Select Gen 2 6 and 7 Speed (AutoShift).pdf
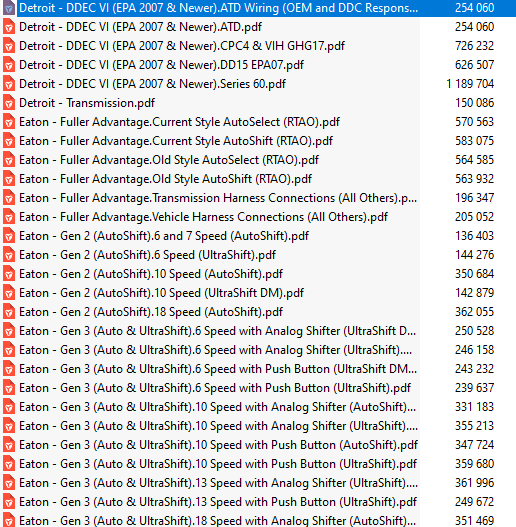This screenshot has width=516, height=527. point(164,236)
